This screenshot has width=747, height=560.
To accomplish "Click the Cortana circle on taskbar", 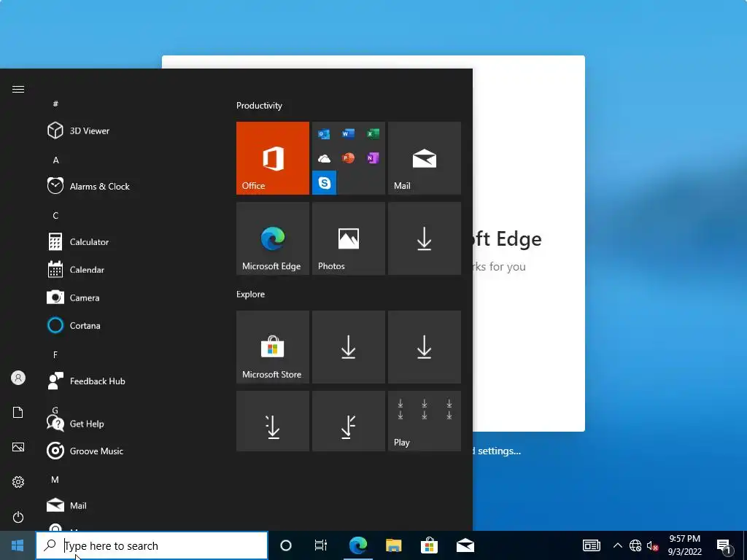I will (286, 545).
